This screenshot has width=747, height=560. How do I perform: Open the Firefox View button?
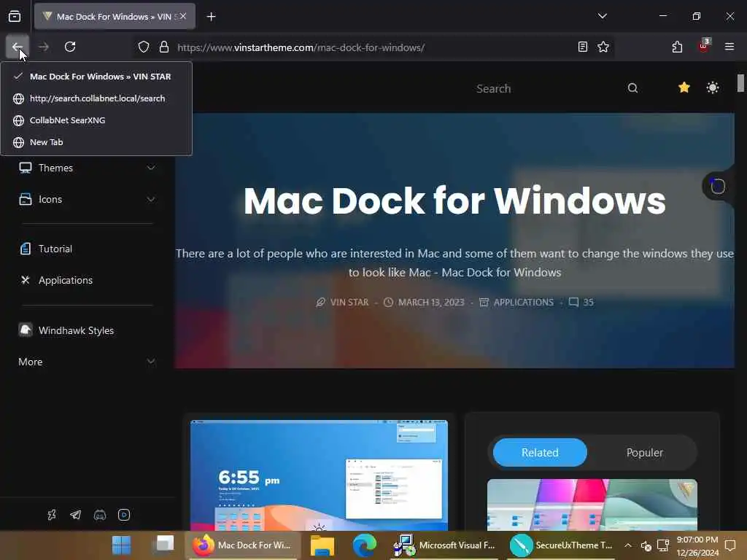point(15,17)
